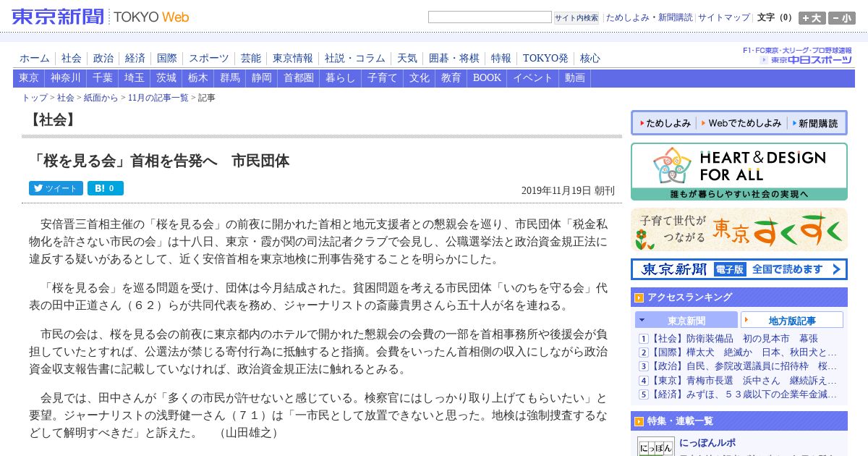868x456 pixels.
Task: Open the 天気 menu item
Action: [407, 59]
